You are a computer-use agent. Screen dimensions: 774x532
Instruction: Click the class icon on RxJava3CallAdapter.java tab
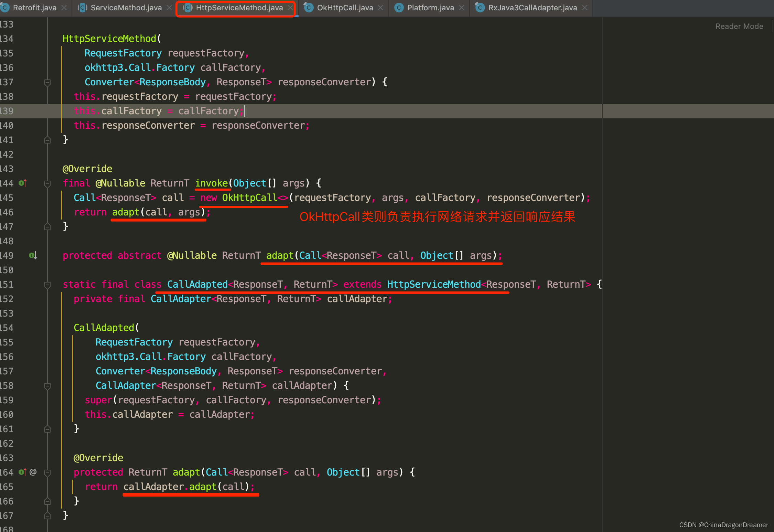tap(480, 8)
